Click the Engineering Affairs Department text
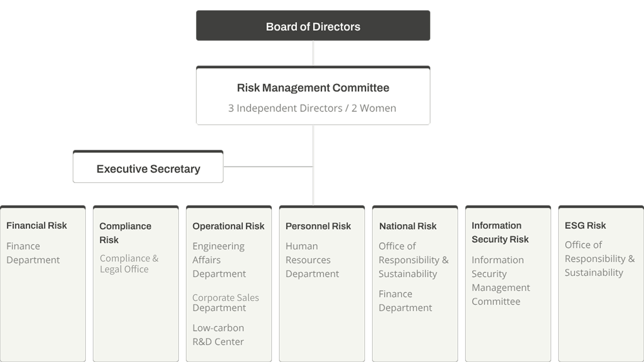644x362 pixels. point(219,260)
